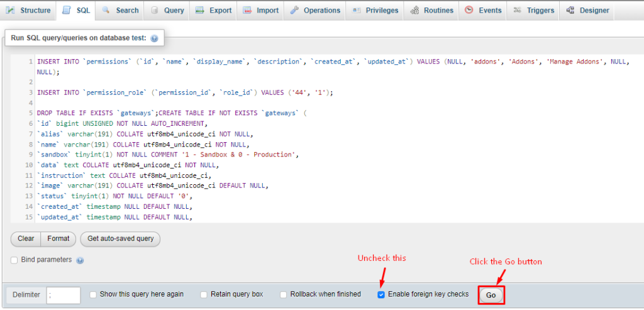This screenshot has width=644, height=310.
Task: Open help icon beside Run SQL query heading
Action: tap(154, 38)
